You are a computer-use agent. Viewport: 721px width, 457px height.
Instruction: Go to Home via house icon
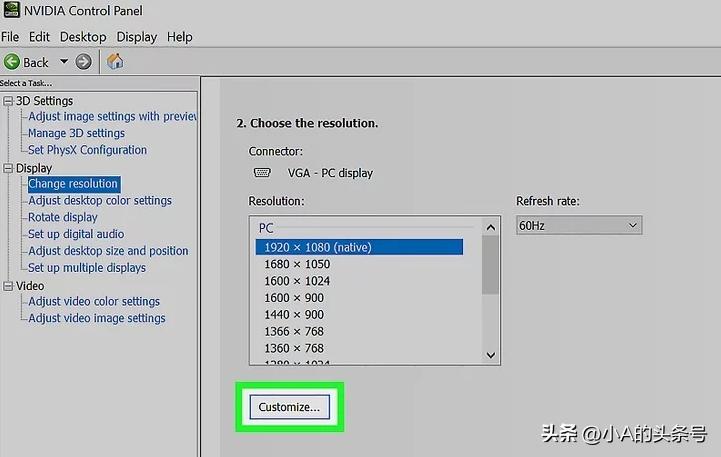coord(115,61)
